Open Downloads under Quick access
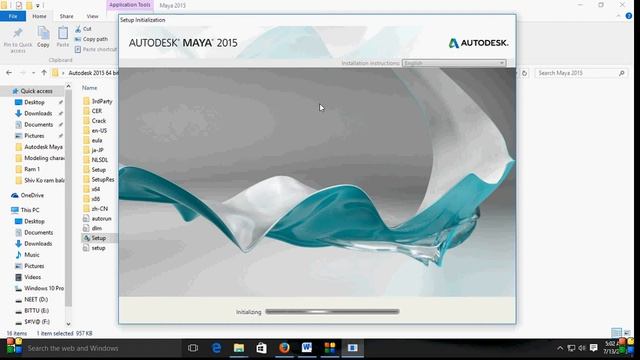The width and height of the screenshot is (640, 360). click(38, 113)
